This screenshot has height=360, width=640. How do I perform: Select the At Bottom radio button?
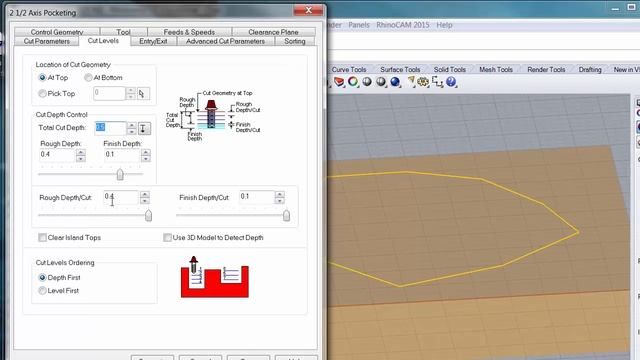[88, 78]
